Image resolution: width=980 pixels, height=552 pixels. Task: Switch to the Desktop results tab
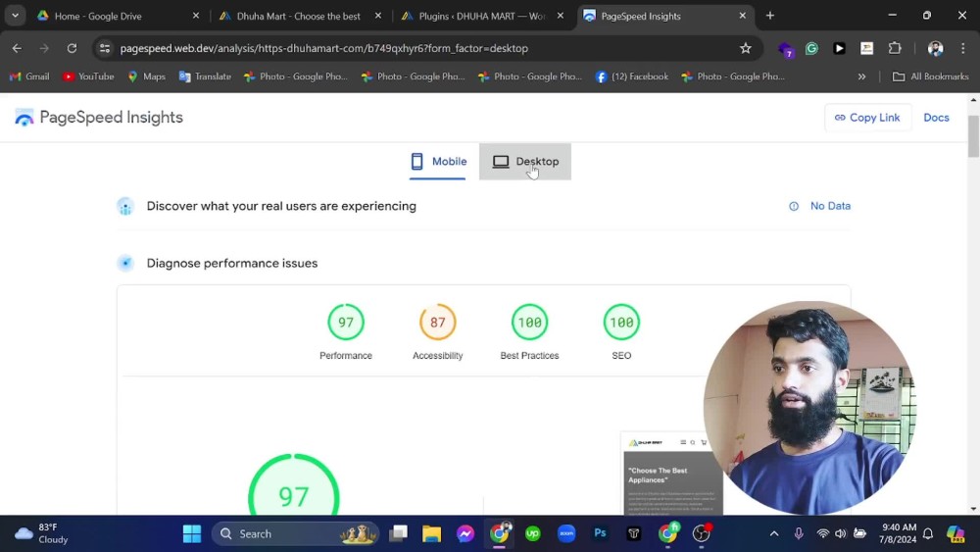525,162
